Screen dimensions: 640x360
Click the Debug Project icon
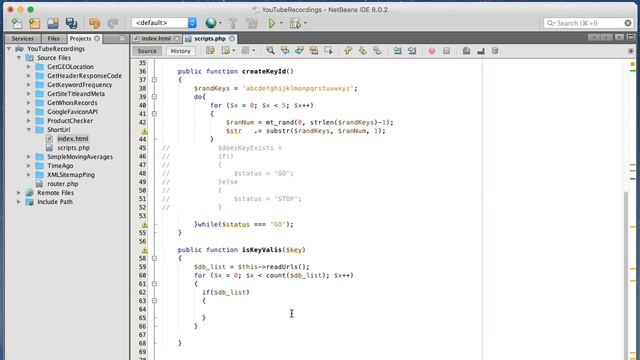pyautogui.click(x=295, y=23)
